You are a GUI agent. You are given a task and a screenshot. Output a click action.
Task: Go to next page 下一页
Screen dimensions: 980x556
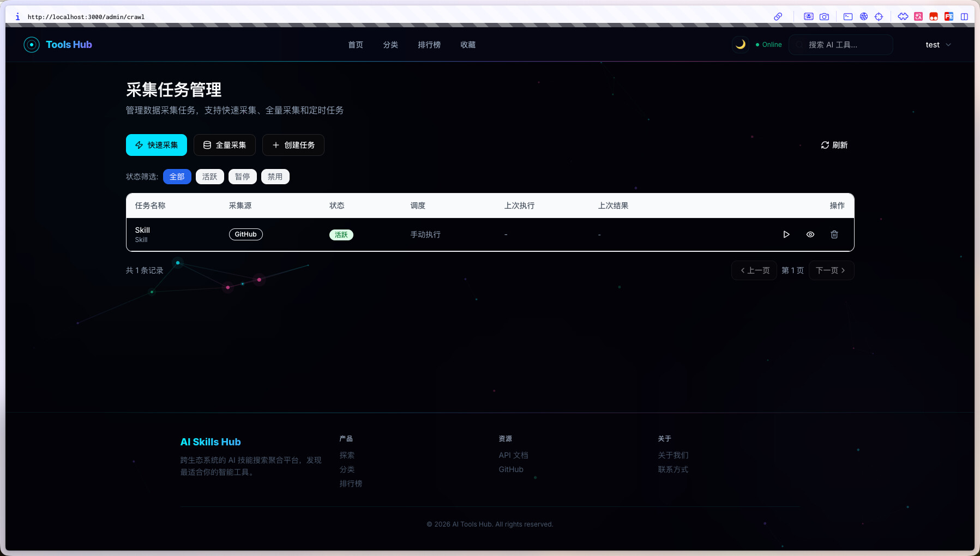[x=831, y=270]
